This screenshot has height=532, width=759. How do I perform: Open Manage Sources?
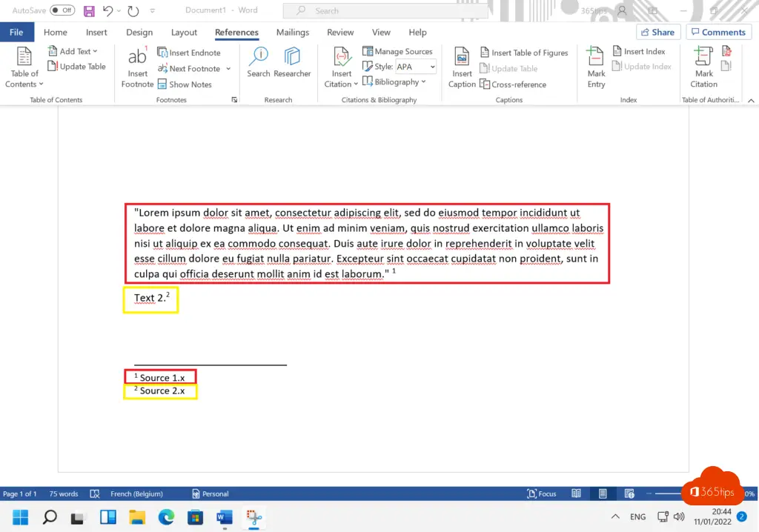[398, 51]
